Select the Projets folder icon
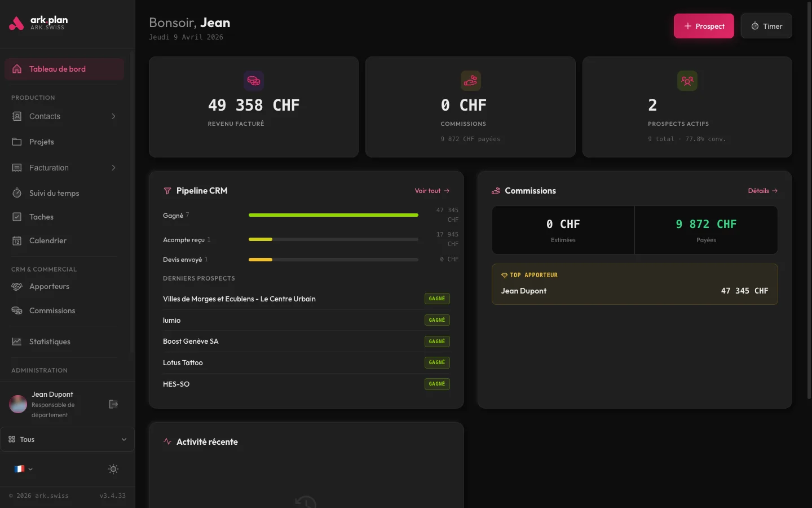 pos(17,142)
